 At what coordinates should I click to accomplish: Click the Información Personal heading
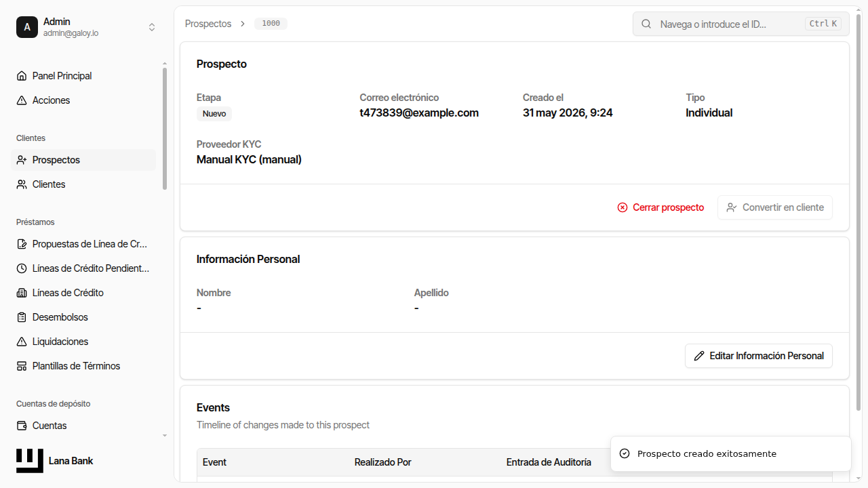coord(248,260)
